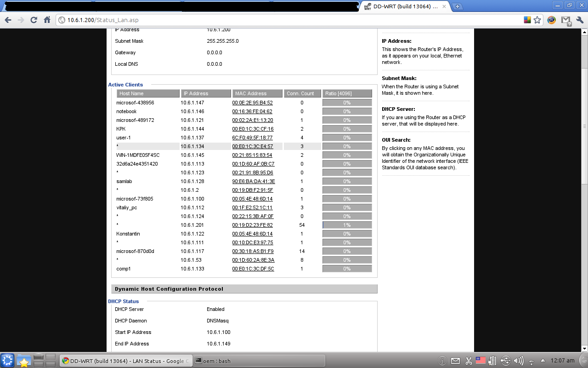Open the clipboard scissors tray icon
Image resolution: width=588 pixels, height=368 pixels.
click(x=469, y=361)
